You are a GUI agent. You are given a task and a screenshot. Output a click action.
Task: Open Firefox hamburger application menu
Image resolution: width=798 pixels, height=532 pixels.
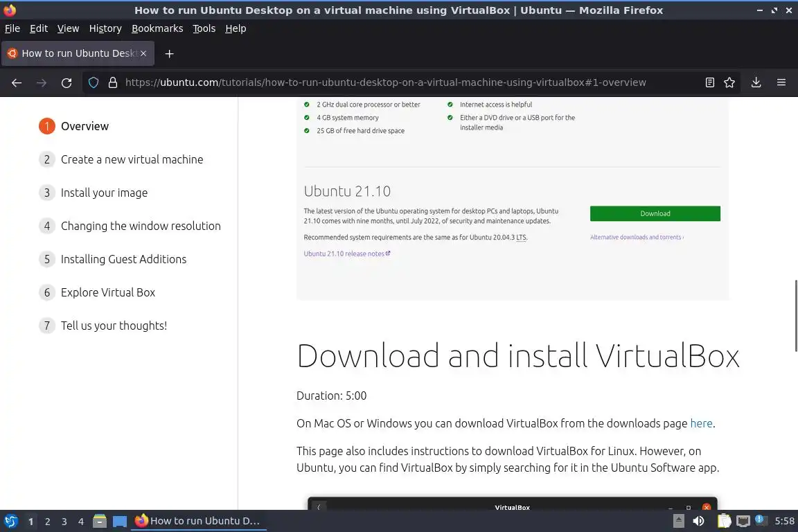tap(781, 82)
